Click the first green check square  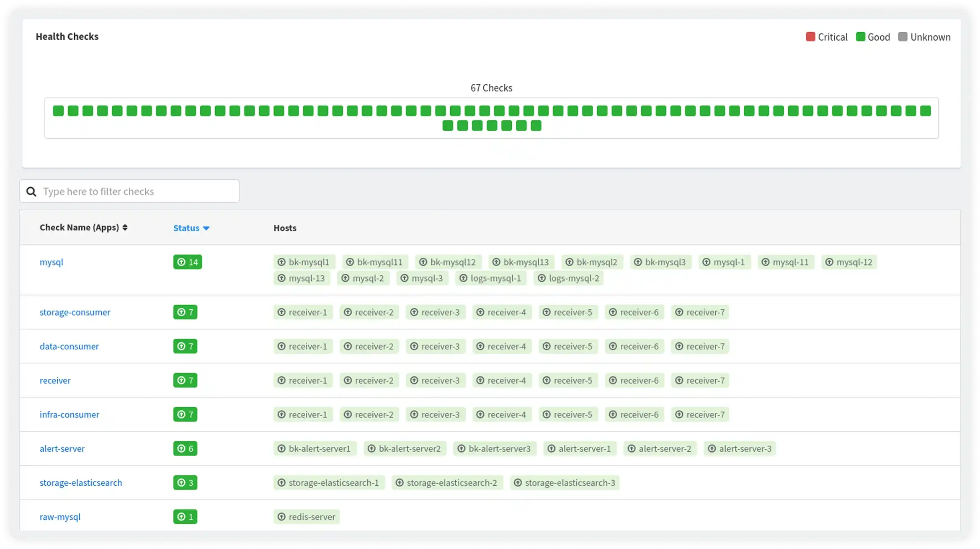58,111
